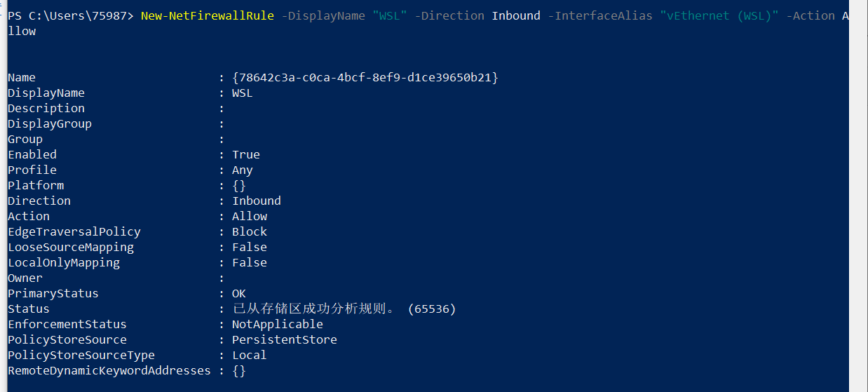
Task: Click the rule GUID value beside Name
Action: pos(365,78)
